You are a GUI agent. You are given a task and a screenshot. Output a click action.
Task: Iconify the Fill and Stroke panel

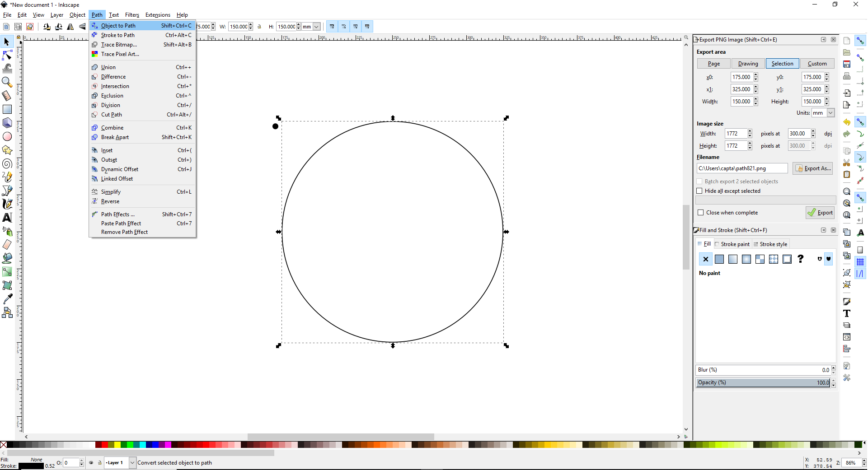pos(824,230)
